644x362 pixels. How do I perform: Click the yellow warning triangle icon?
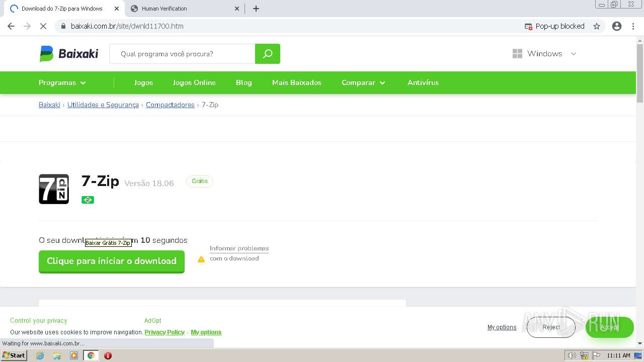click(201, 259)
